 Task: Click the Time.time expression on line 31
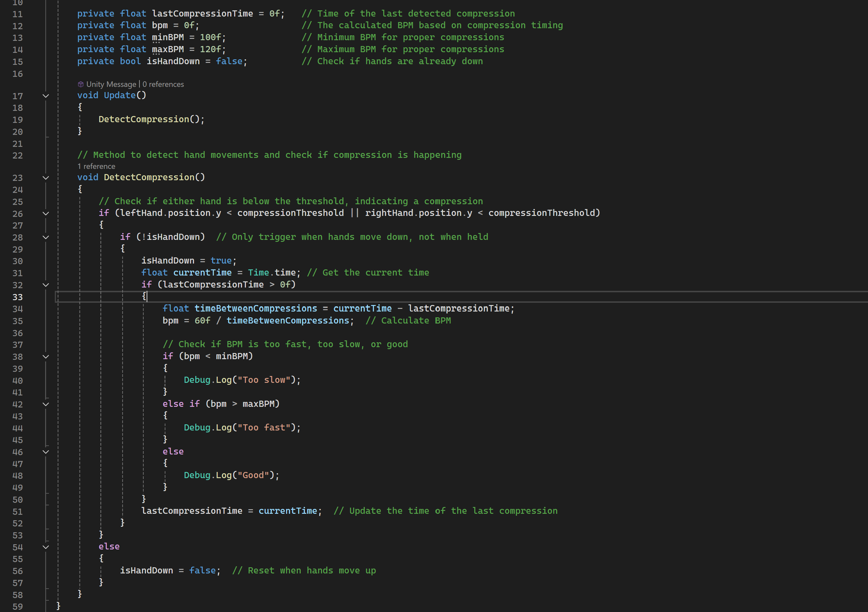click(x=271, y=273)
